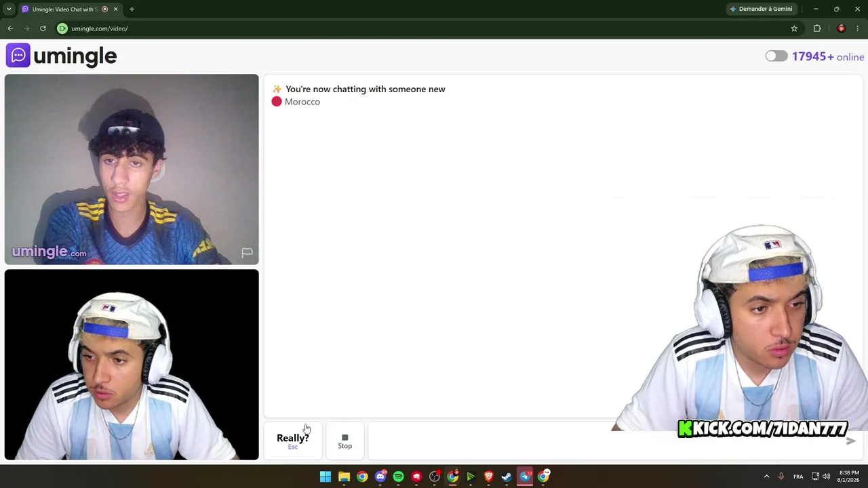Show hidden system tray icons
The width and height of the screenshot is (868, 488).
(x=766, y=476)
